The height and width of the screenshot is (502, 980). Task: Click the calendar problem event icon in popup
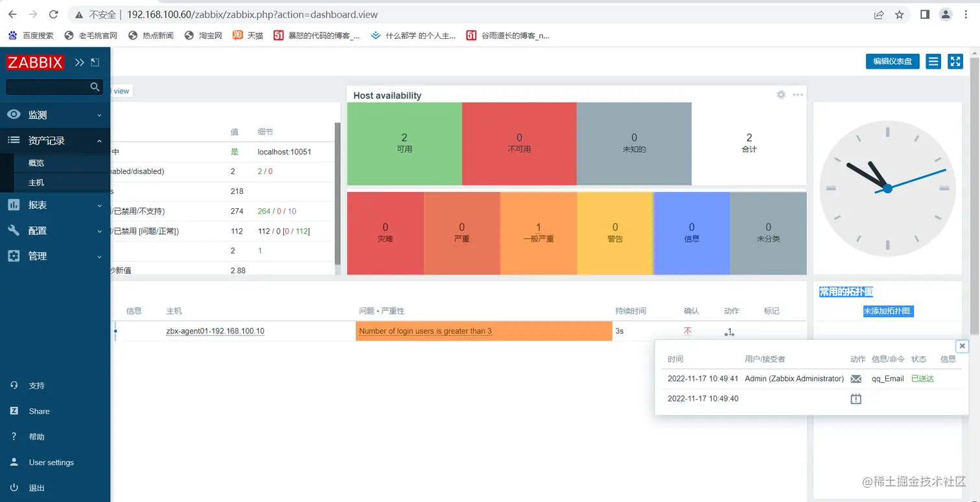pyautogui.click(x=856, y=399)
